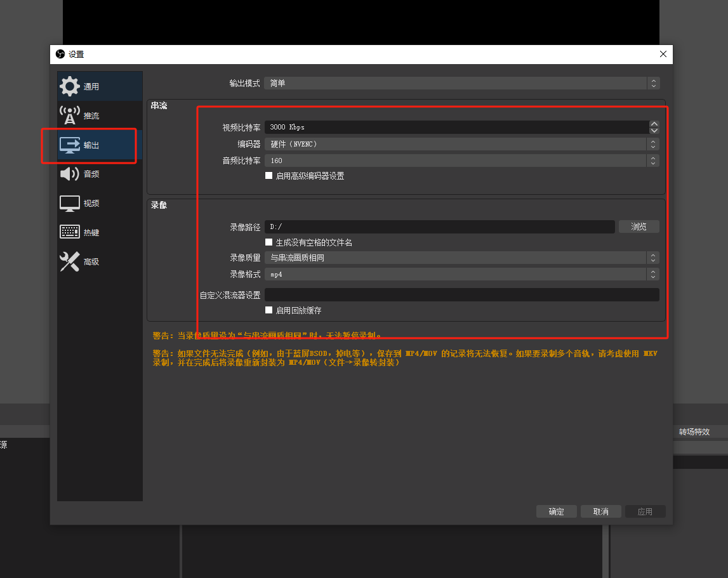728x578 pixels.
Task: Increase 视频比特率 with up arrow
Action: (x=654, y=124)
